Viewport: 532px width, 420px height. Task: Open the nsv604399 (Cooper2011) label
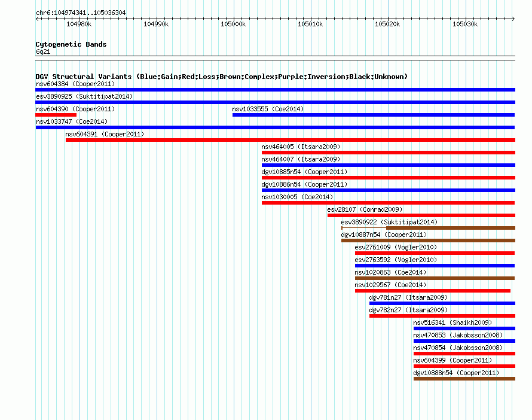pos(452,360)
